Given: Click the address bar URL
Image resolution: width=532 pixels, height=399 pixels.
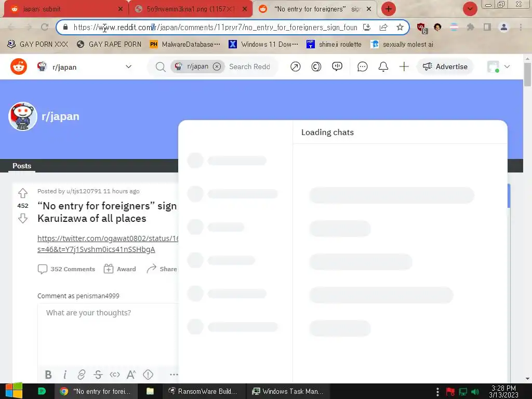Looking at the screenshot, I should click(215, 27).
